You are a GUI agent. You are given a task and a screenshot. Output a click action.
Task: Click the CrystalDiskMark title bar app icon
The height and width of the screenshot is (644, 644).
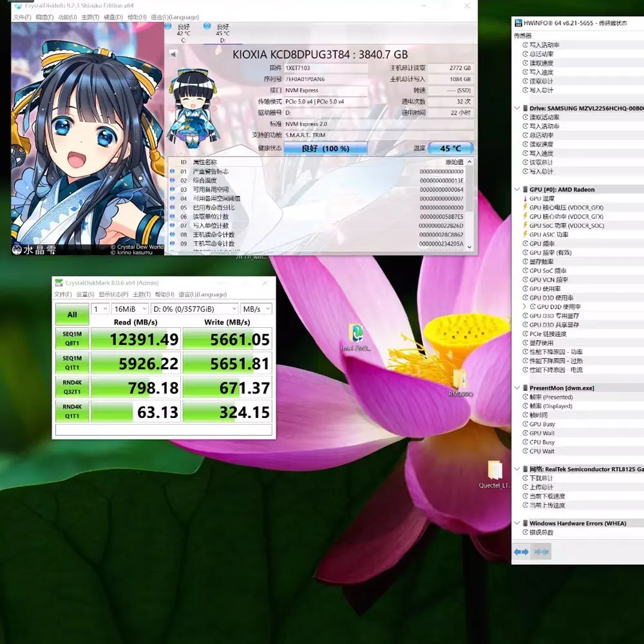pyautogui.click(x=59, y=283)
